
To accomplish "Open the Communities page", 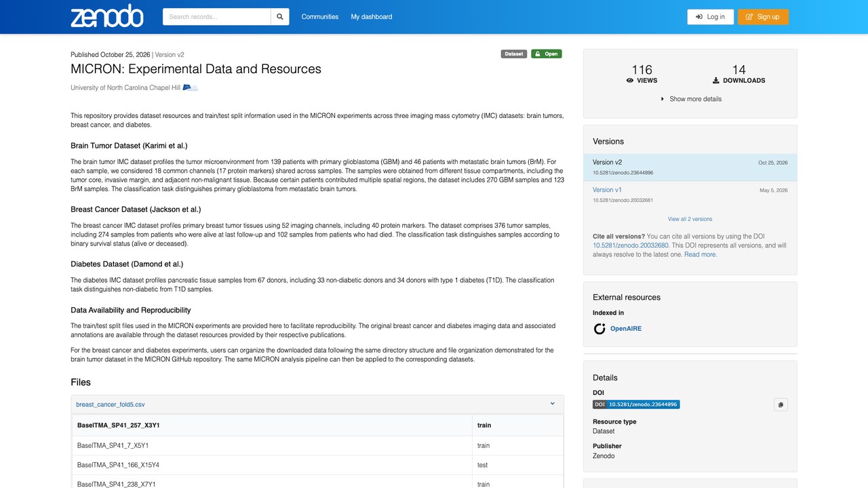I will pos(320,17).
